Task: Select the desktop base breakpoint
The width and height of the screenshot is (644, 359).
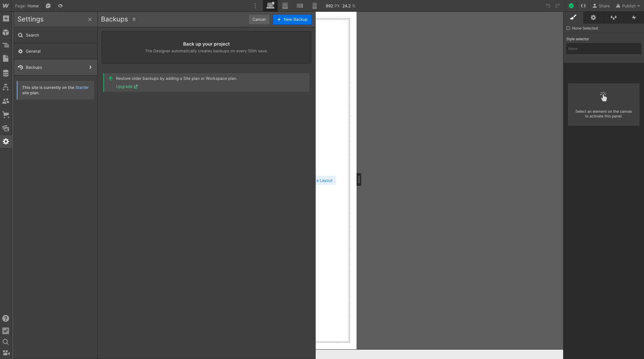Action: tap(270, 6)
